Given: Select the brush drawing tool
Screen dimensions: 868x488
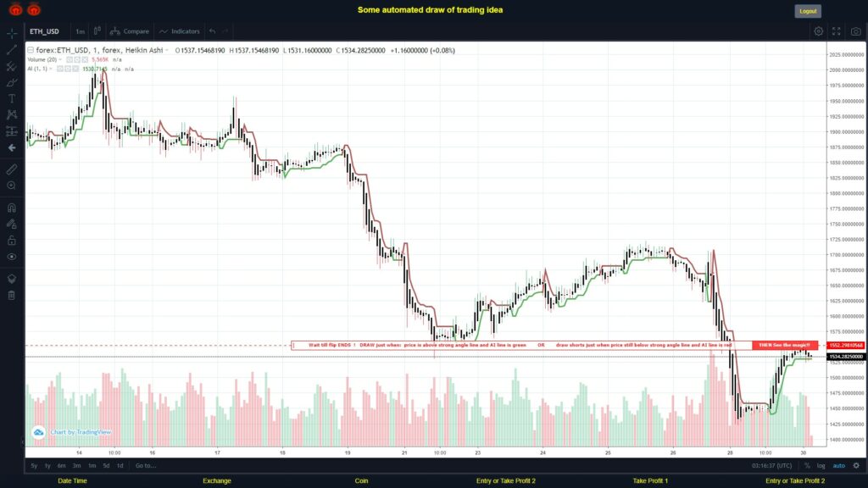Looking at the screenshot, I should tap(12, 82).
